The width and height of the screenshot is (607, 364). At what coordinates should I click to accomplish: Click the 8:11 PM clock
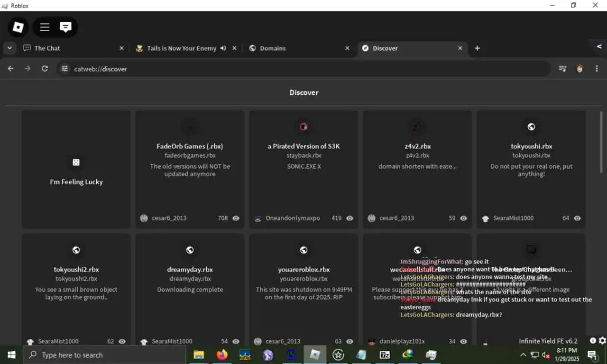[x=566, y=350]
